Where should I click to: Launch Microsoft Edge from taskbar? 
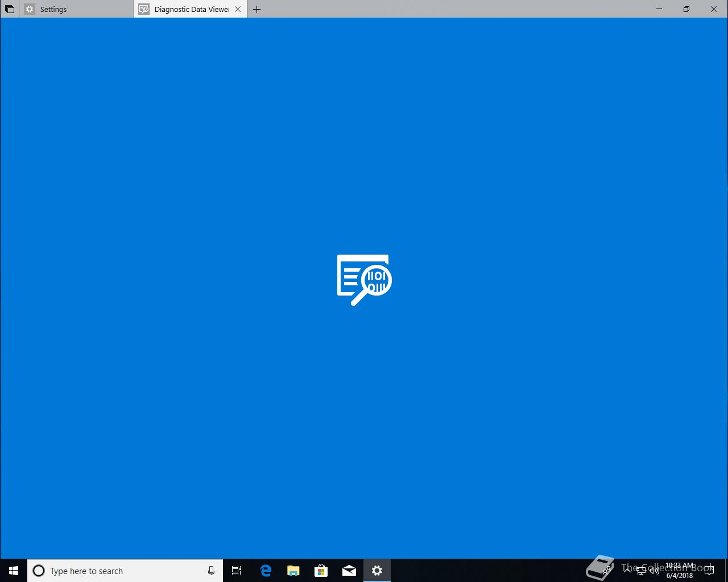point(266,571)
